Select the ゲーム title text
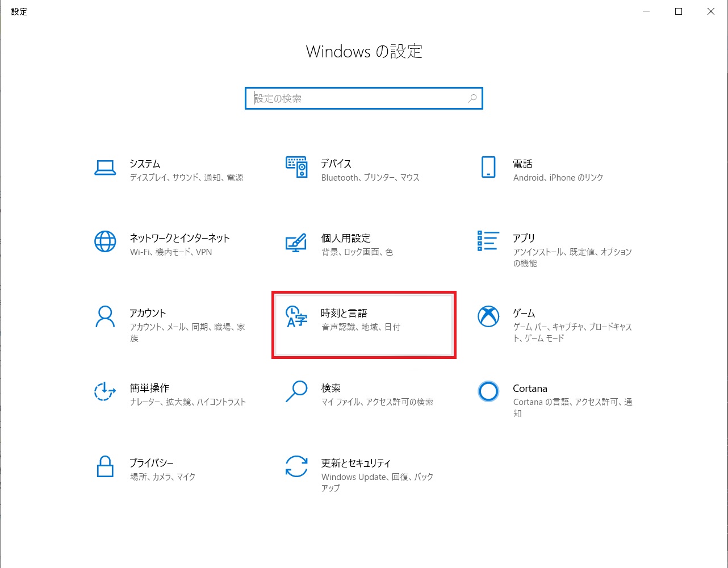 (x=524, y=313)
